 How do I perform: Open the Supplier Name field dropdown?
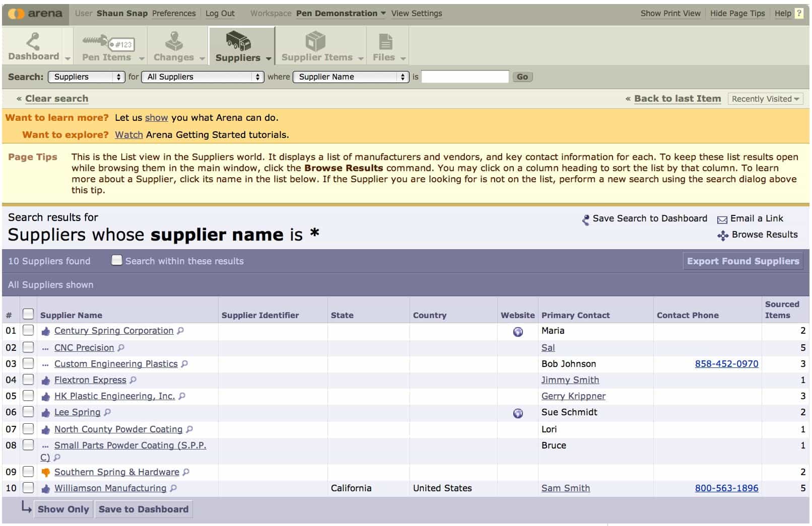click(x=351, y=77)
